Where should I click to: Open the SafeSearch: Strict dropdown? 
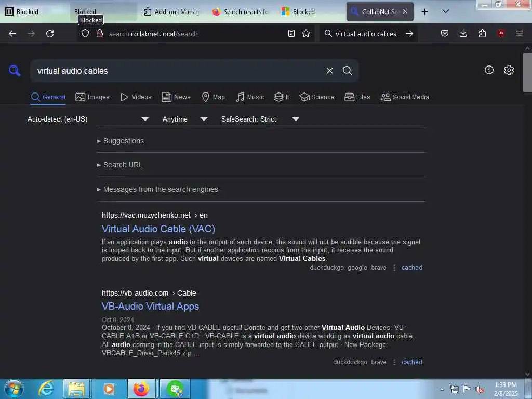click(260, 119)
